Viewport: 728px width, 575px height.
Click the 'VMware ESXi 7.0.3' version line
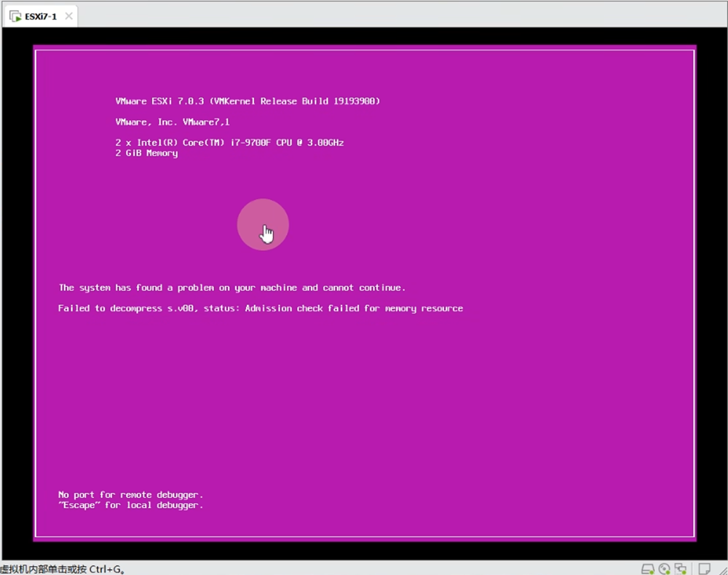248,101
